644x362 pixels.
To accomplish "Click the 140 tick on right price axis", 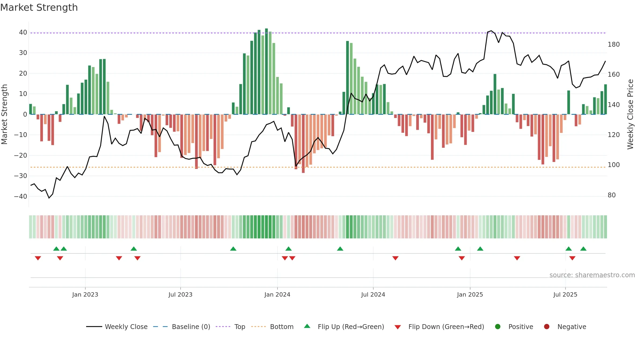I will pos(614,105).
